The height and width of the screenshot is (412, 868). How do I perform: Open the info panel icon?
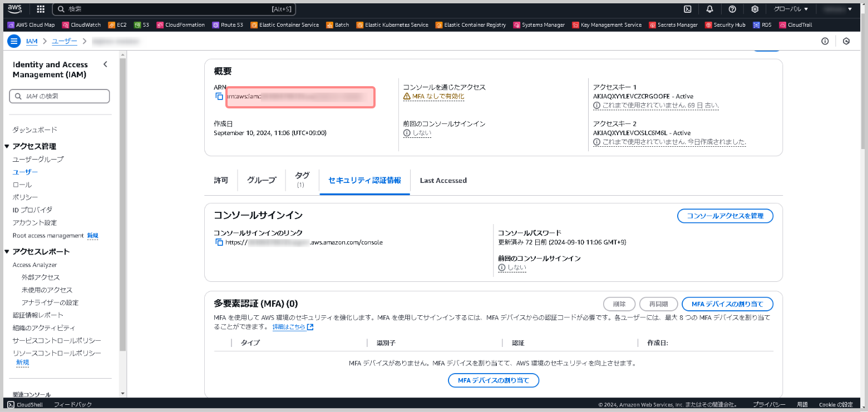(825, 41)
